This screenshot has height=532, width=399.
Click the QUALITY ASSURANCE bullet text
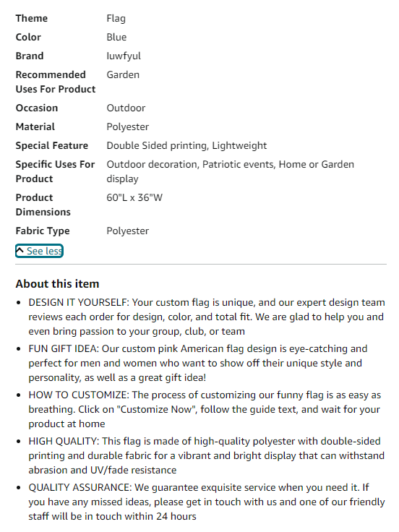click(207, 502)
